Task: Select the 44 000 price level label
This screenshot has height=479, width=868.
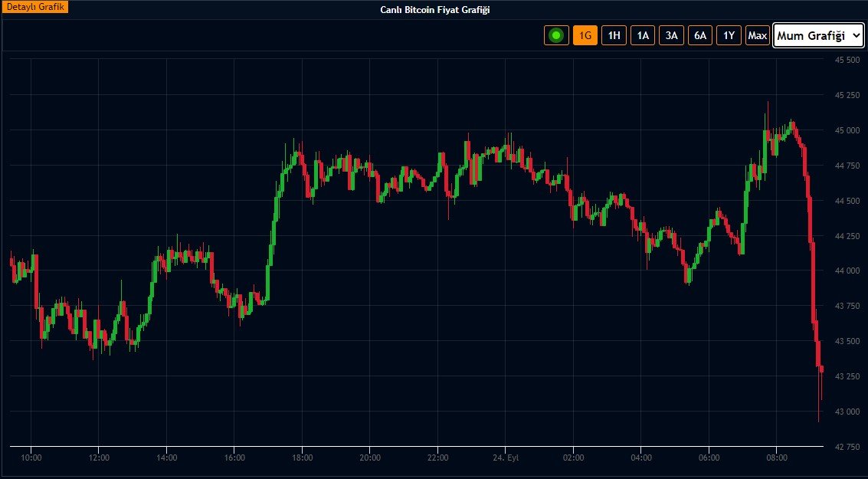Action: pos(846,271)
